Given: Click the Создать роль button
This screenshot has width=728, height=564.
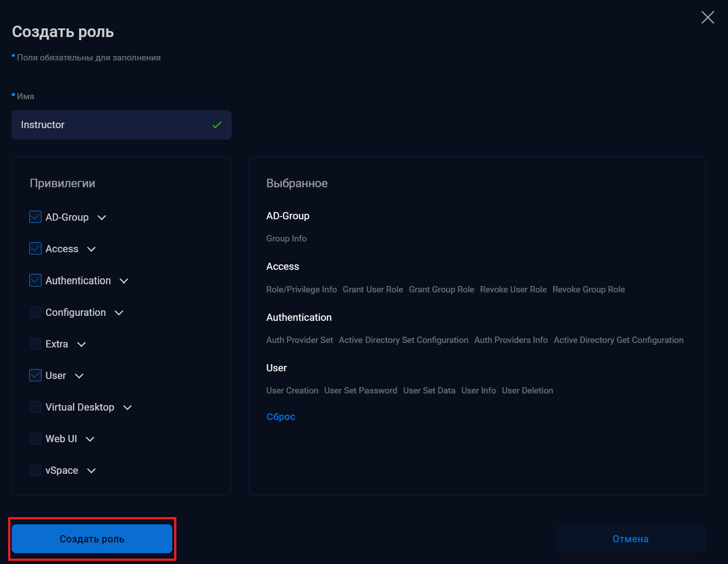Looking at the screenshot, I should coord(92,539).
